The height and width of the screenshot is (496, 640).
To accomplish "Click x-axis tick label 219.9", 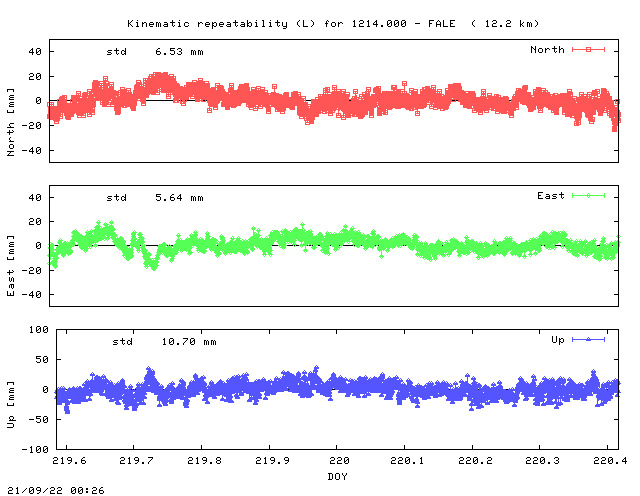I will (x=272, y=460).
